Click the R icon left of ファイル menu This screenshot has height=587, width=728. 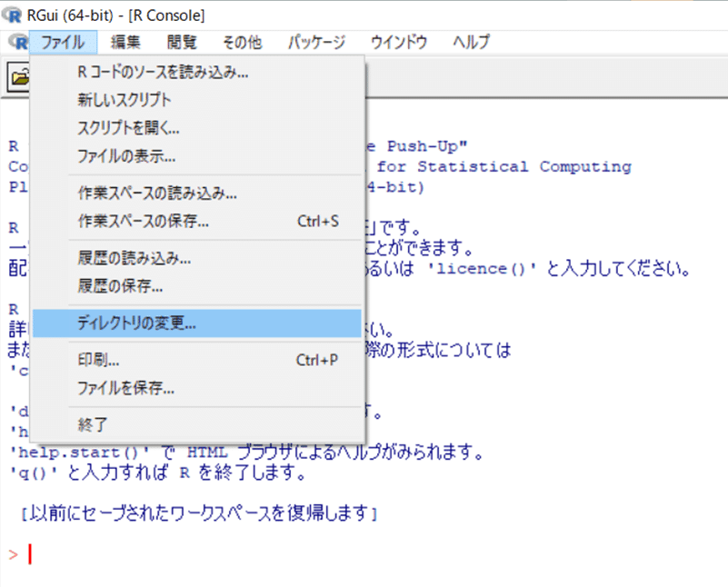coord(18,42)
